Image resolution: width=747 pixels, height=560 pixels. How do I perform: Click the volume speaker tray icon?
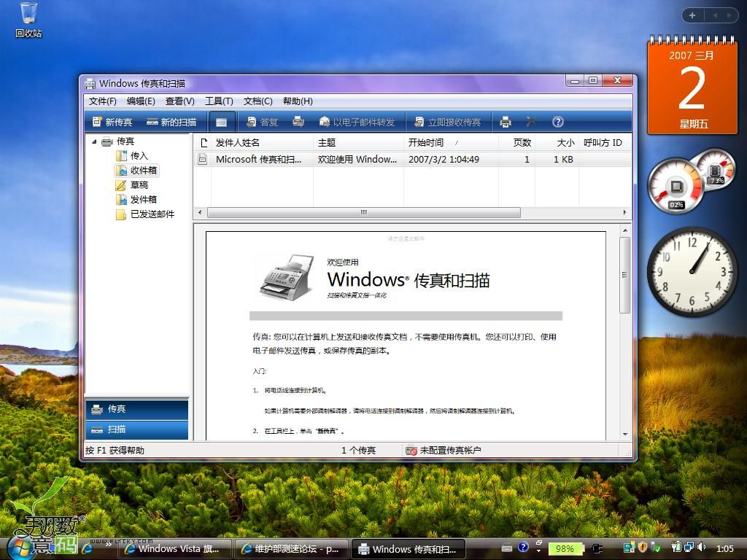[x=701, y=548]
